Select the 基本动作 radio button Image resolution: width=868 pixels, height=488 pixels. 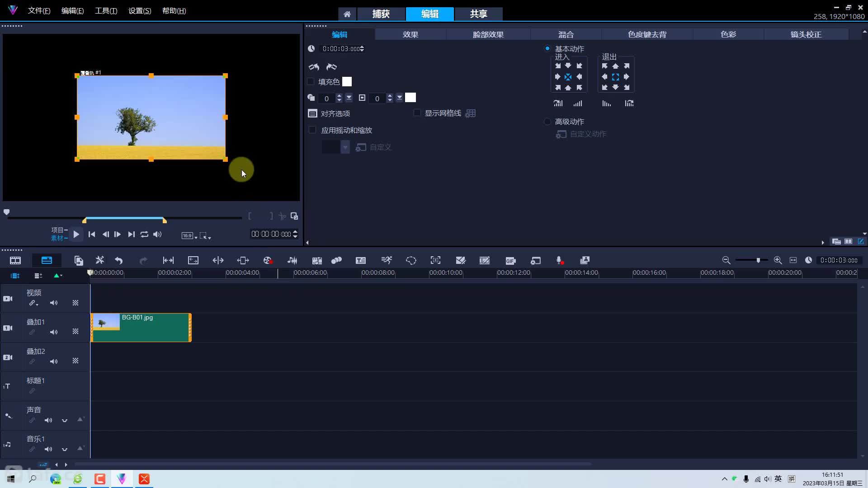tap(547, 48)
